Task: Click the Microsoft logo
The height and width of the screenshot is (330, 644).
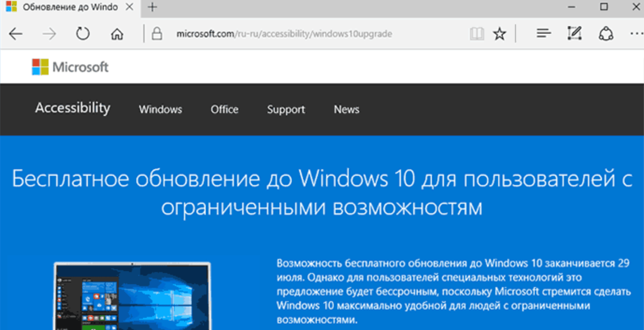Action: [x=70, y=67]
